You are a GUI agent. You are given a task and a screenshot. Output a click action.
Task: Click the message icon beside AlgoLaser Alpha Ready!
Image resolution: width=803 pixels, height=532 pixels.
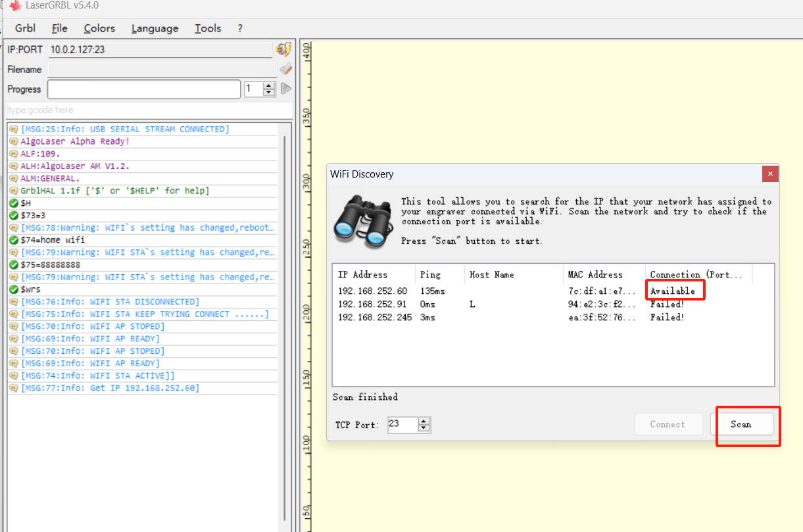14,141
